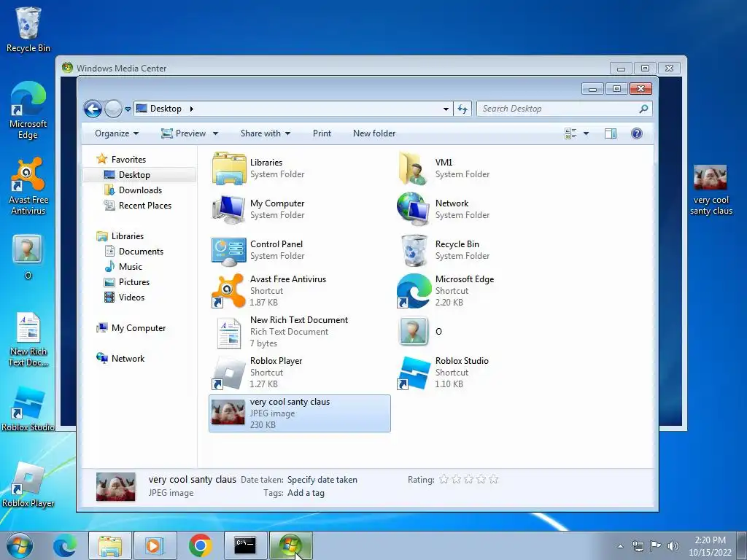Image resolution: width=747 pixels, height=560 pixels.
Task: Expand the address bar history dropdown
Action: click(446, 109)
